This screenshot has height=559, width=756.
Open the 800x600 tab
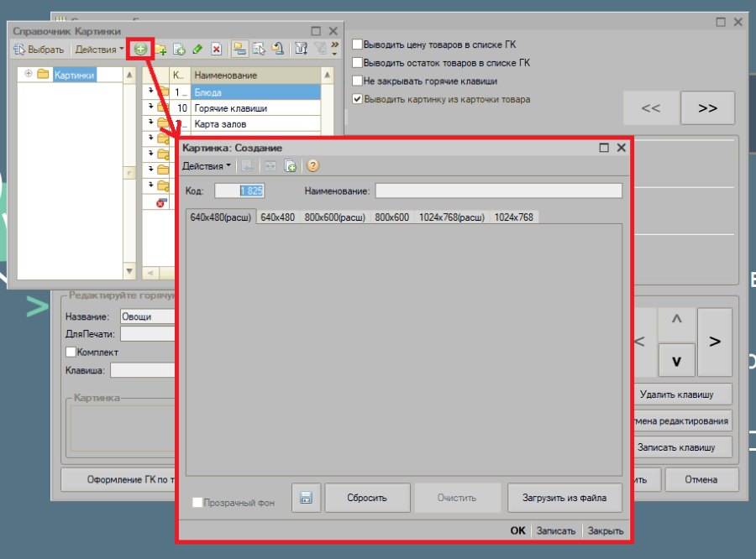coord(392,217)
